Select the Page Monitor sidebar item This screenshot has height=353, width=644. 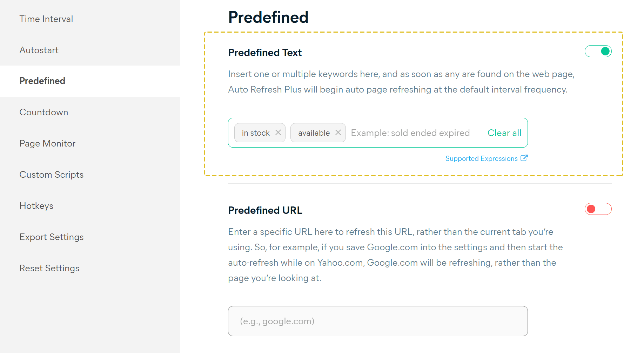click(x=47, y=143)
